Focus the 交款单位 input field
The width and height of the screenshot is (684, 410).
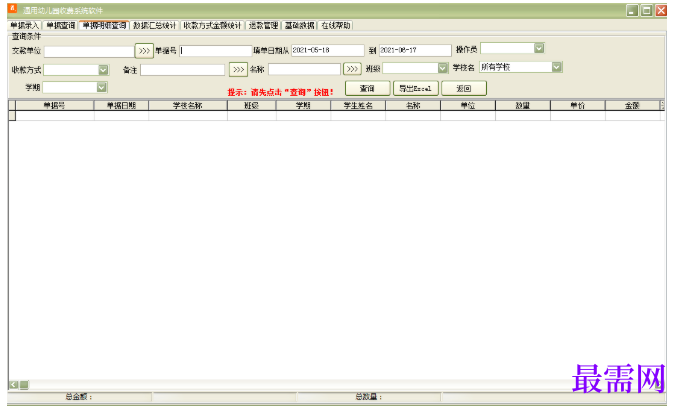click(x=89, y=51)
